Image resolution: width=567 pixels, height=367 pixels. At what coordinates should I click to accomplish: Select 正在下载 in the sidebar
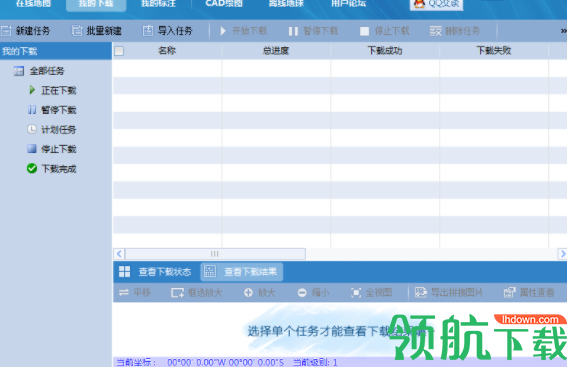59,90
